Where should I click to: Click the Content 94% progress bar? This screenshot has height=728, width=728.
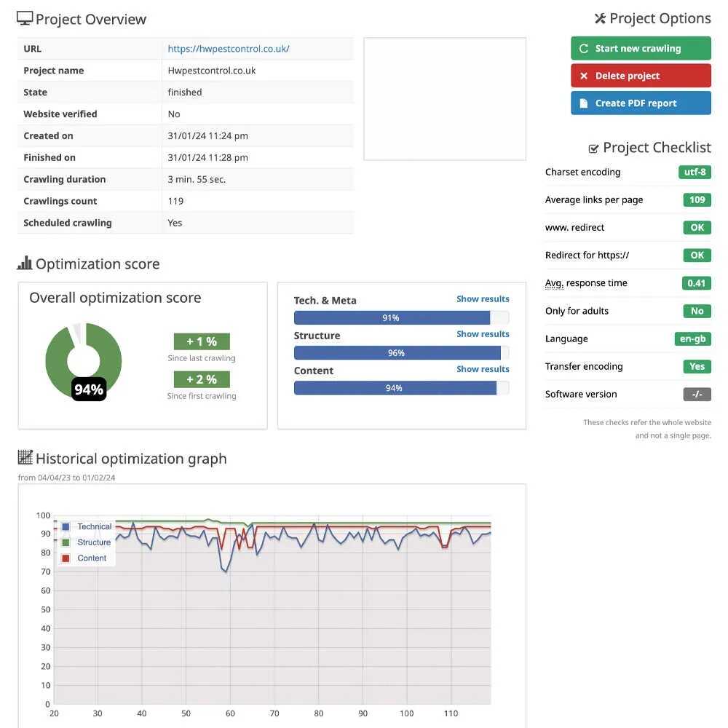point(402,388)
